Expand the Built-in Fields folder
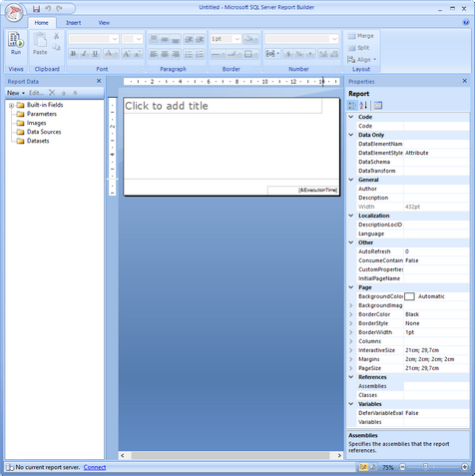475x476 pixels. point(11,105)
